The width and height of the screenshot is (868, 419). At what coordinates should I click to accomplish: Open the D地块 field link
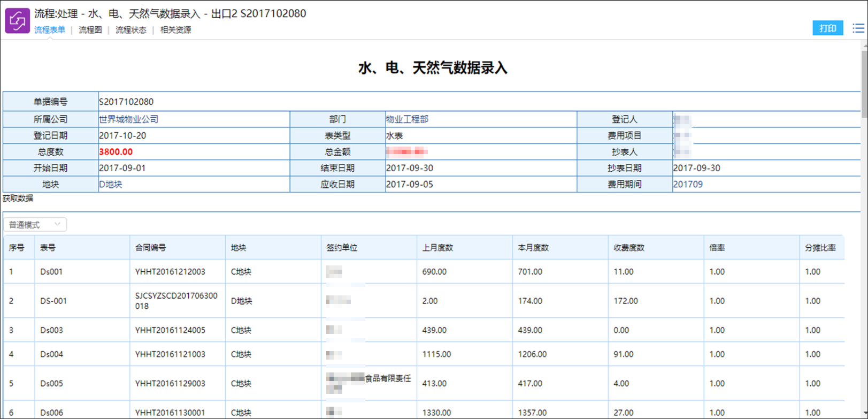click(111, 184)
